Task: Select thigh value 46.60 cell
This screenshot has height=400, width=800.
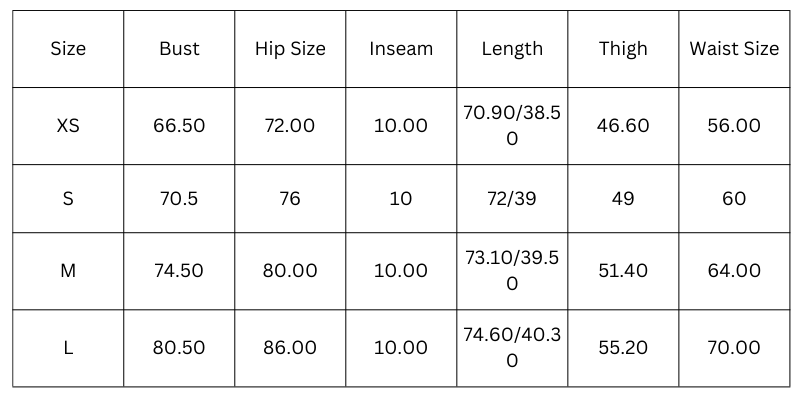Action: click(623, 126)
